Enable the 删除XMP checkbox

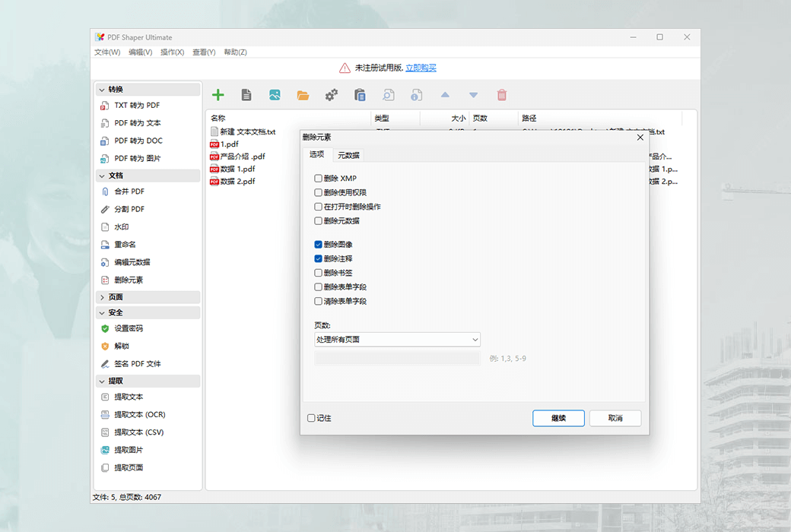[x=318, y=178]
